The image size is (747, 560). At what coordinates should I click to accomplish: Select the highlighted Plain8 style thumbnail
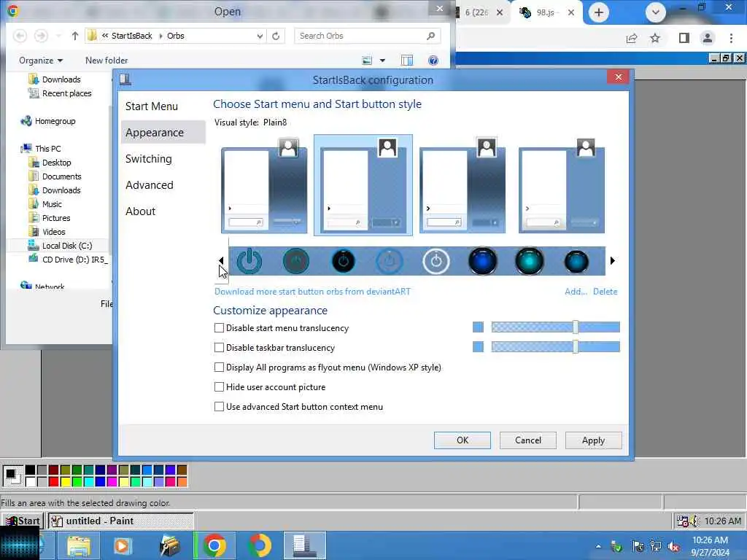[x=363, y=185]
